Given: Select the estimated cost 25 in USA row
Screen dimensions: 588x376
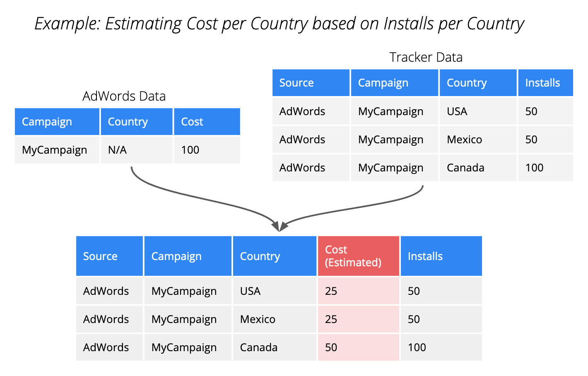Looking at the screenshot, I should tap(358, 291).
